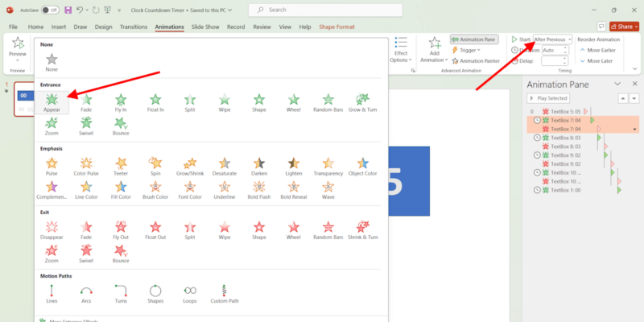Choose the Fade entrance effect
Screen dimensions: 644x322
(86, 103)
